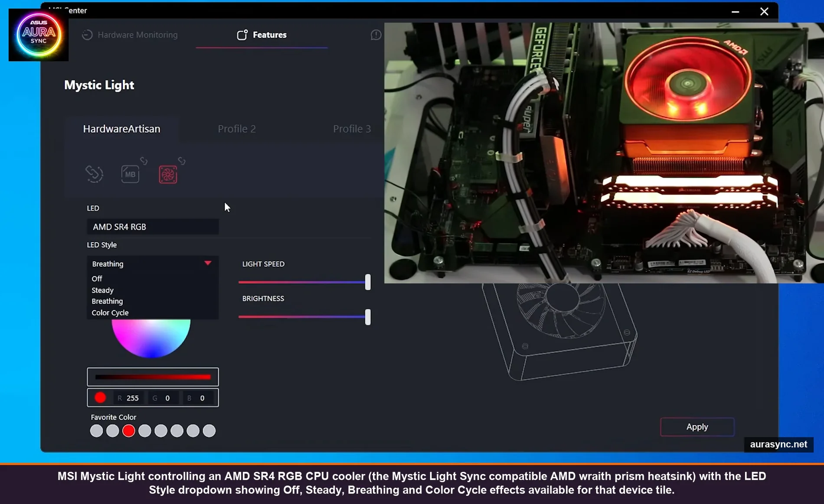Image resolution: width=824 pixels, height=504 pixels.
Task: Click the sync icon above the MB tile
Action: (x=143, y=160)
